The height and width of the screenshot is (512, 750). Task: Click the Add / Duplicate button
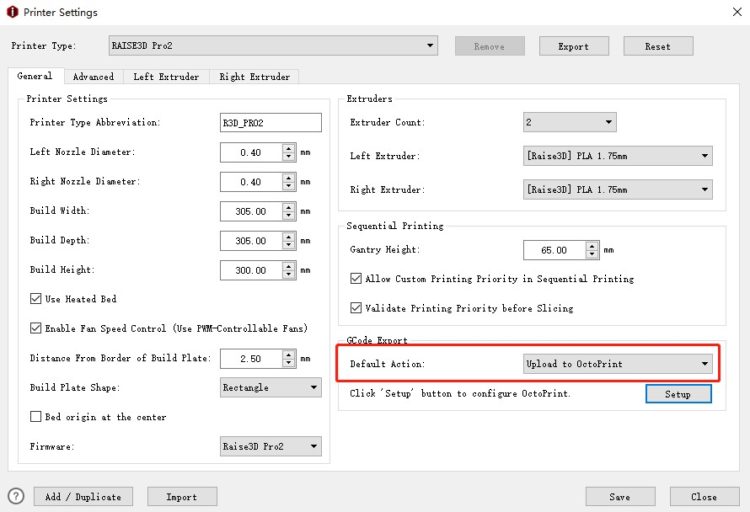(83, 497)
